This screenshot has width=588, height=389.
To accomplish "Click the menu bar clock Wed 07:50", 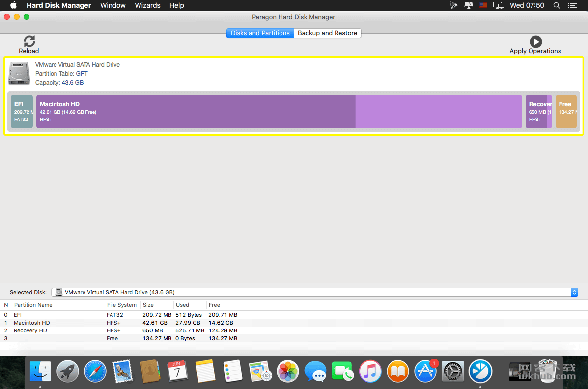I will tap(527, 5).
